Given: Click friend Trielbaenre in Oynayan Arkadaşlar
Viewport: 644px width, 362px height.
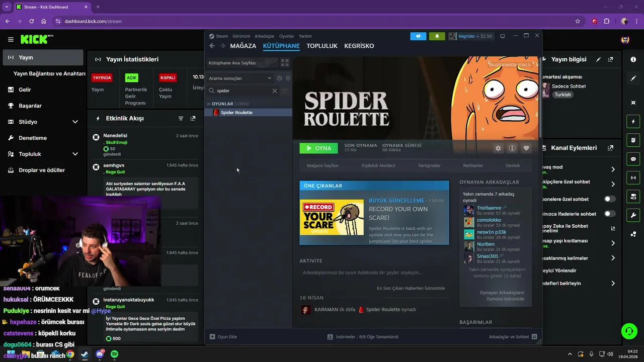Looking at the screenshot, I should (489, 208).
